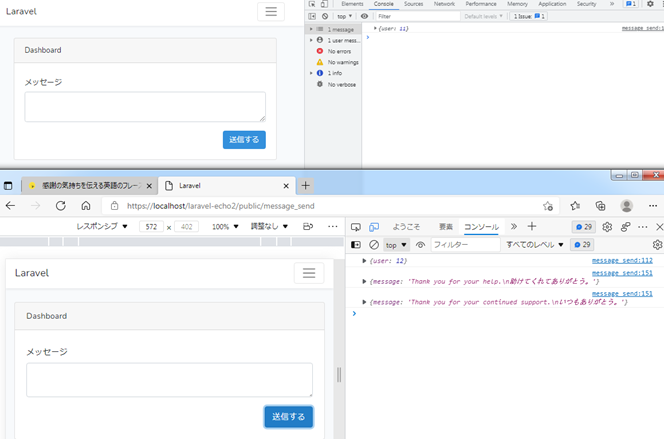Expand 'Thank you for your help' message object
The width and height of the screenshot is (664, 439).
(364, 282)
